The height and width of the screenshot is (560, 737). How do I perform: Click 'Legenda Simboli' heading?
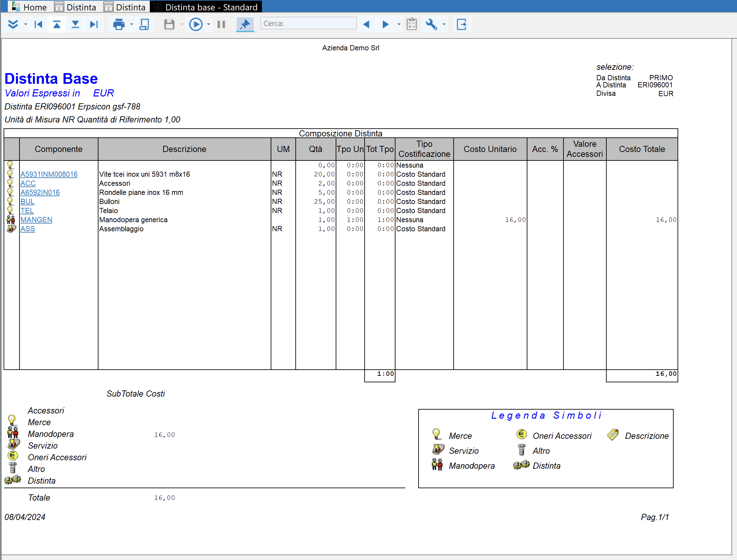pyautogui.click(x=546, y=415)
